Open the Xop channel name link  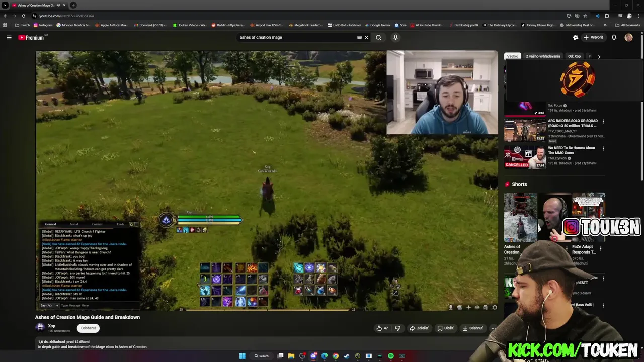point(51,326)
